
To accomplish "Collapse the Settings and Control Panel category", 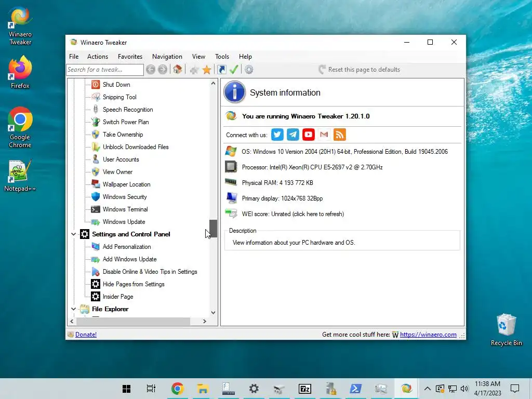I will pos(73,234).
